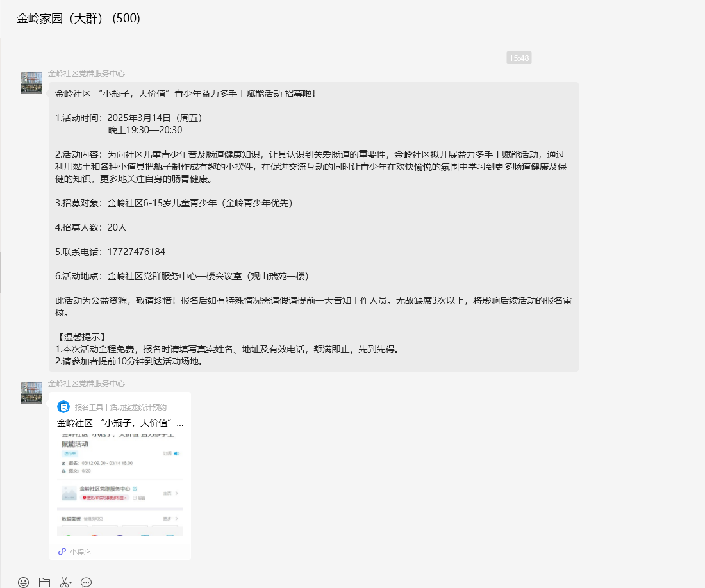Image resolution: width=705 pixels, height=588 pixels.
Task: Open the dropdown arrow beside the scissors
Action: coord(71,583)
